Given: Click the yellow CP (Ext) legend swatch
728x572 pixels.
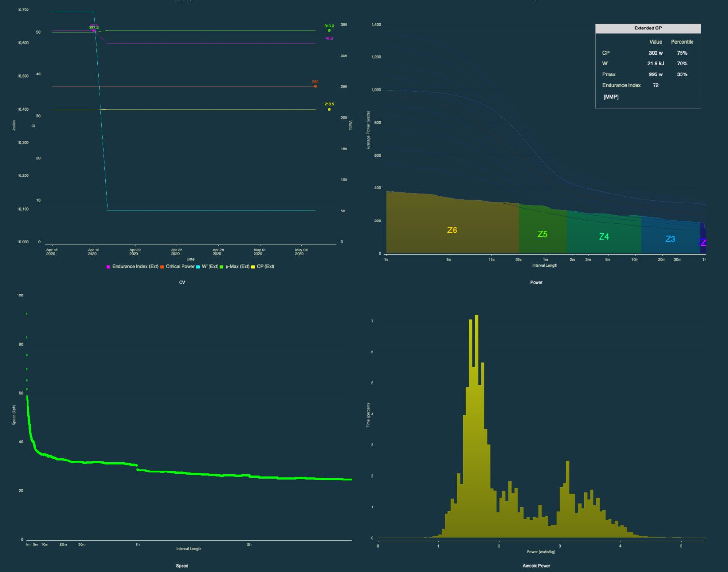Looking at the screenshot, I should pyautogui.click(x=253, y=267).
